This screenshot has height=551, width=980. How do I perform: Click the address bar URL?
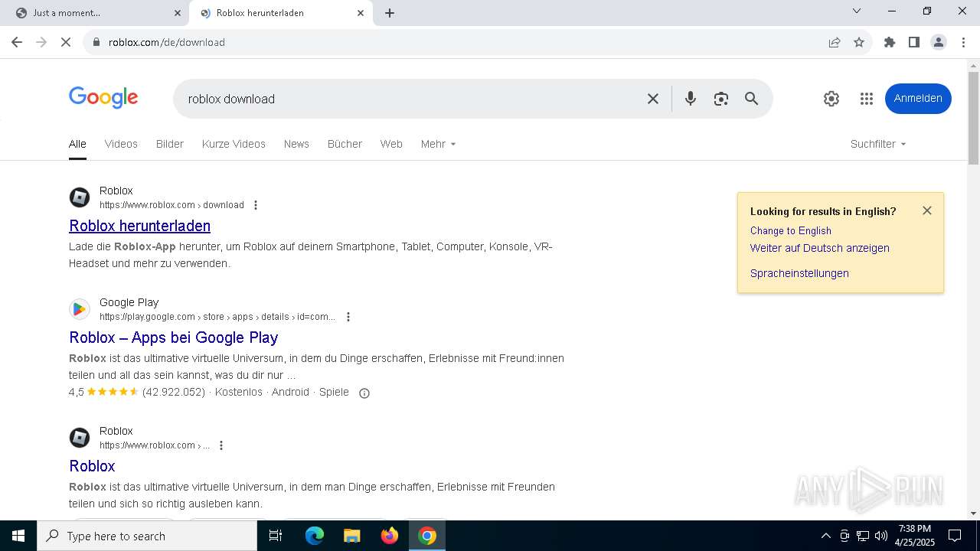[x=167, y=42]
